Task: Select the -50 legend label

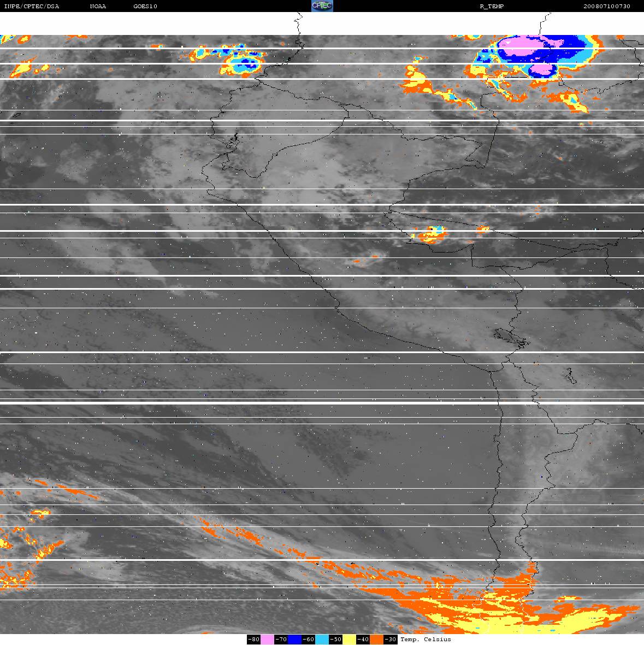Action: [x=336, y=639]
